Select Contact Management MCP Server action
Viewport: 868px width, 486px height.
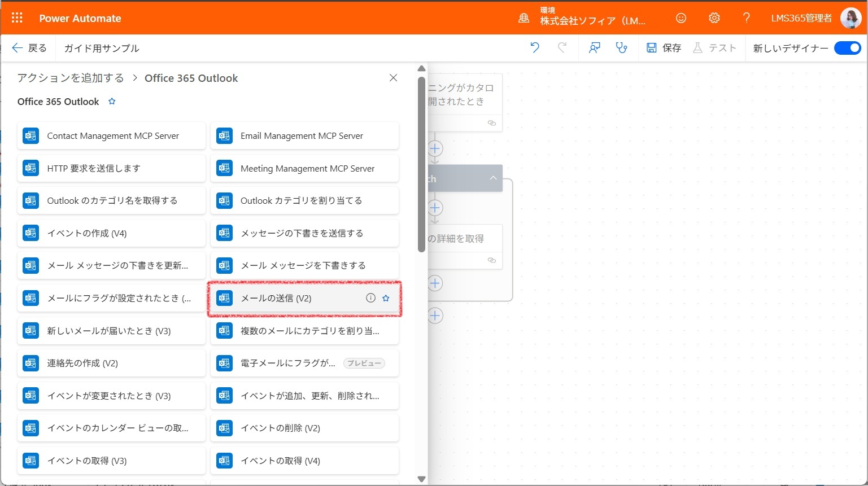point(111,136)
